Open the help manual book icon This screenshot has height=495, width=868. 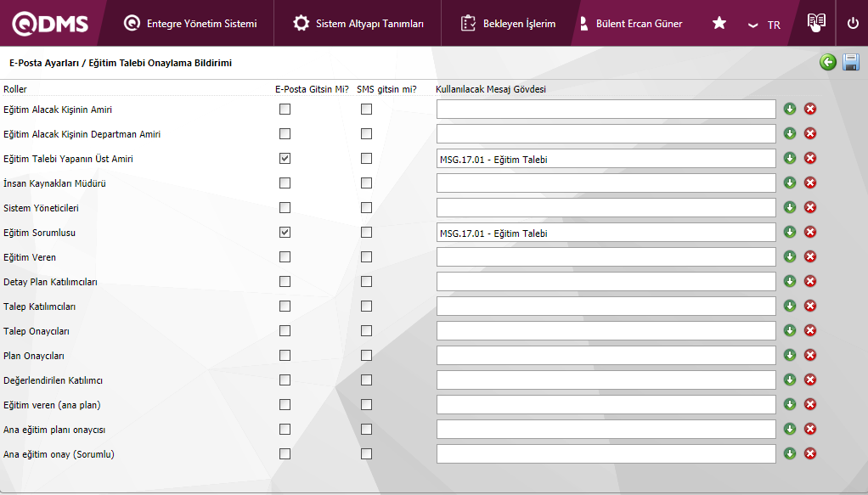815,23
